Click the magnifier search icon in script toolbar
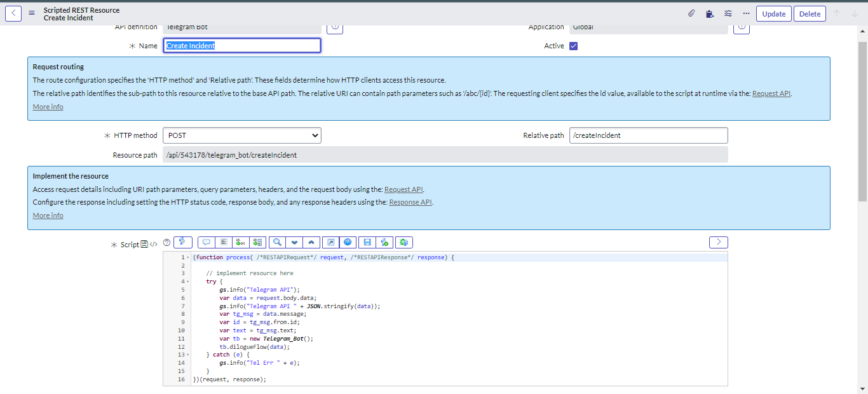 click(277, 242)
